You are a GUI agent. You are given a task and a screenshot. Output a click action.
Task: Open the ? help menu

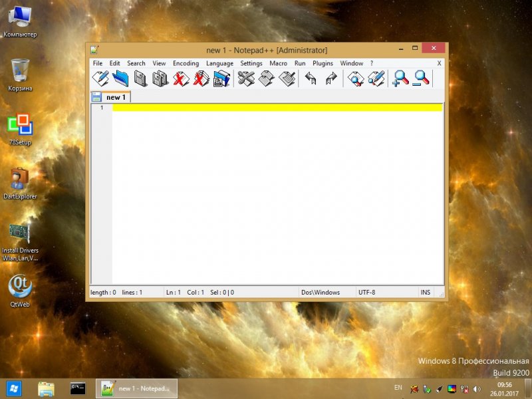point(372,63)
